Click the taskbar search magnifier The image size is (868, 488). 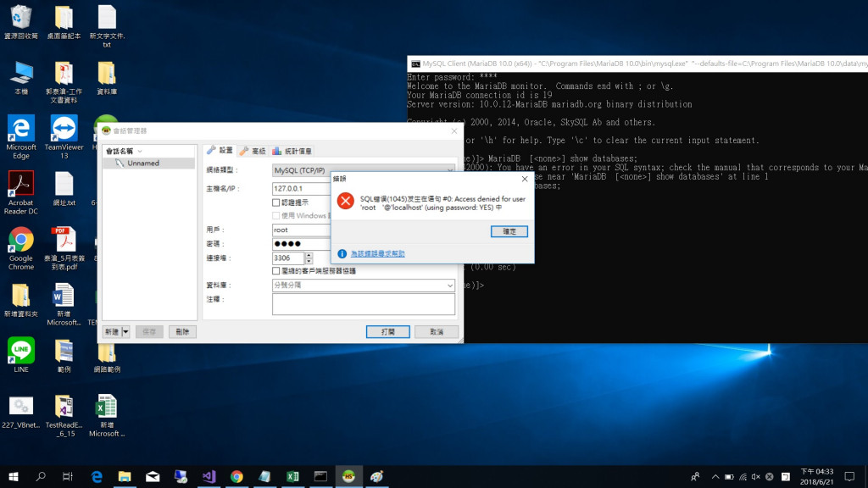tap(41, 476)
